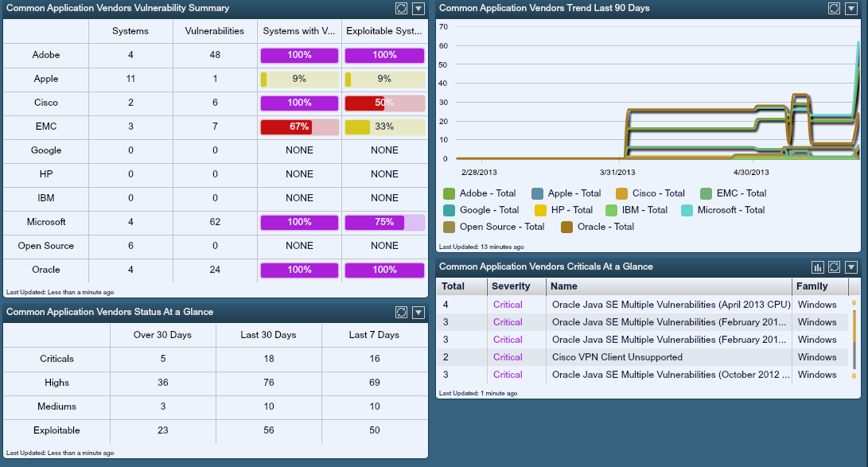Click the Apple - Total legend color swatch
Viewport: 868px width, 467px height.
(537, 193)
